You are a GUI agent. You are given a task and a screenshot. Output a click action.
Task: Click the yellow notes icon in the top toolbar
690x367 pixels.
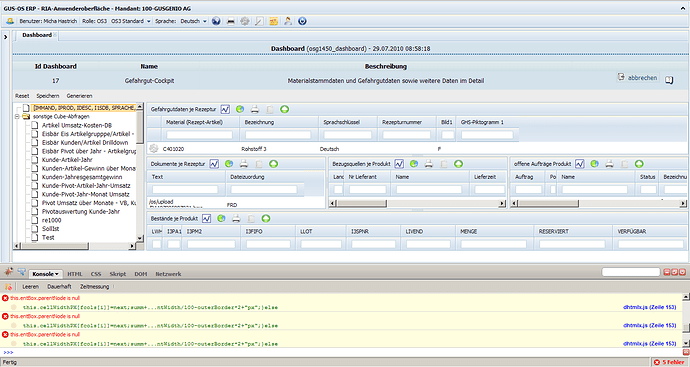[274, 21]
